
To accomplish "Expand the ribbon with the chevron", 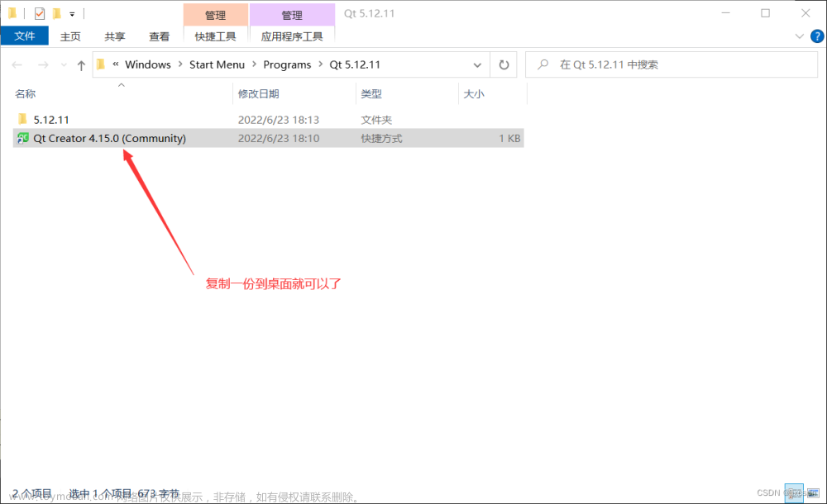I will click(x=799, y=36).
